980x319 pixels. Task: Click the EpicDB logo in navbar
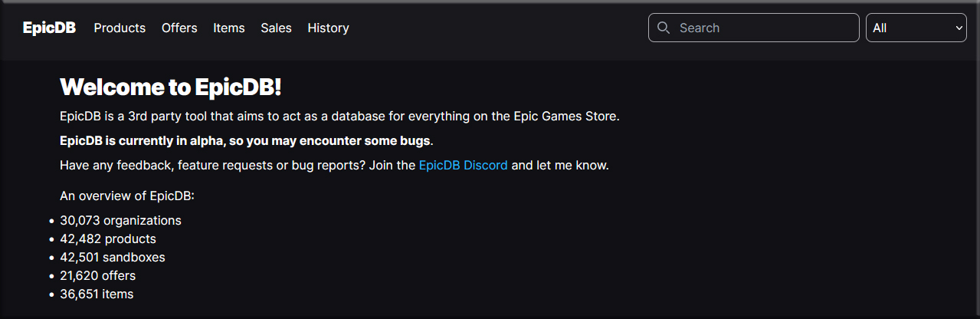pyautogui.click(x=49, y=28)
